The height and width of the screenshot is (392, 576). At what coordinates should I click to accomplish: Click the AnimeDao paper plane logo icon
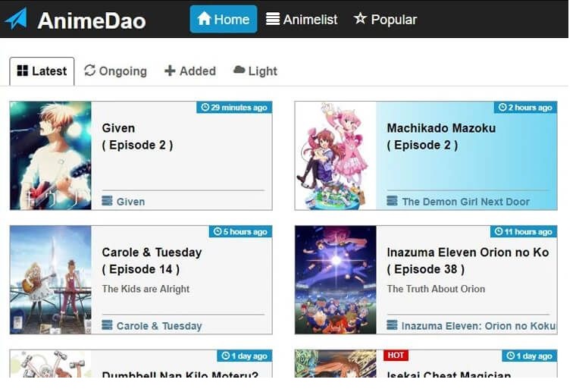17,19
